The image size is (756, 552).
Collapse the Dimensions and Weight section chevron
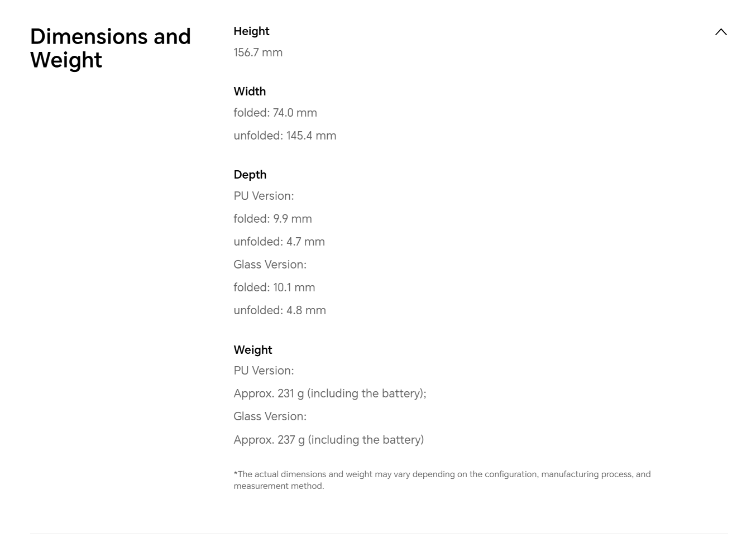point(721,32)
